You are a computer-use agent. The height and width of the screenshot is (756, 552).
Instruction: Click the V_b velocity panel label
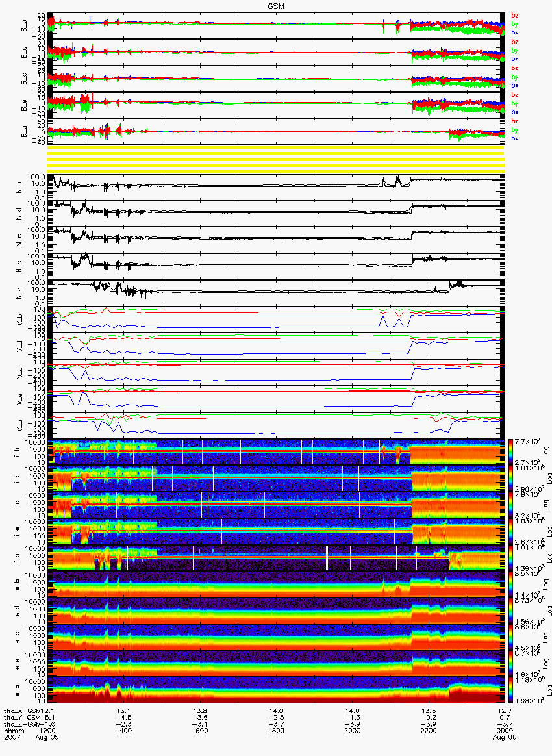20,320
